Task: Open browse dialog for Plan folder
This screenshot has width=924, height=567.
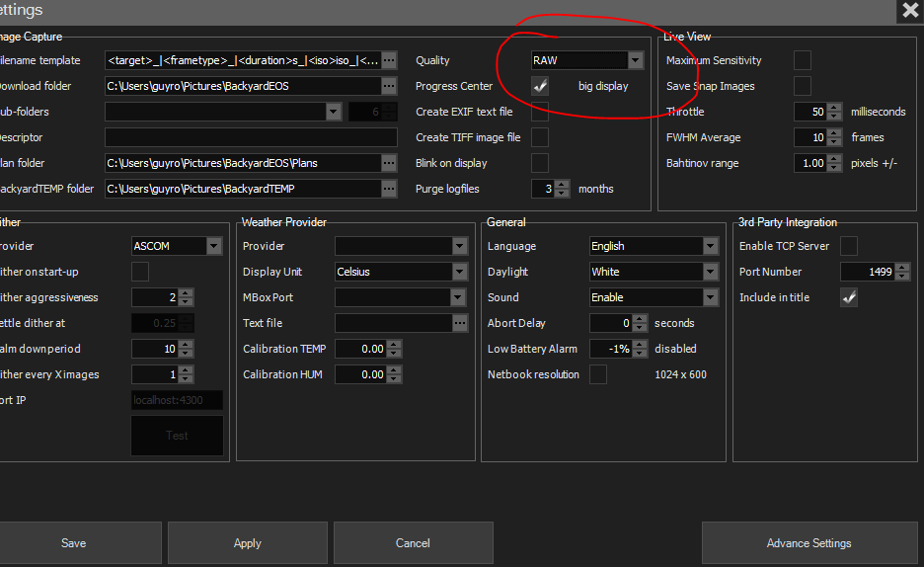Action: [389, 163]
